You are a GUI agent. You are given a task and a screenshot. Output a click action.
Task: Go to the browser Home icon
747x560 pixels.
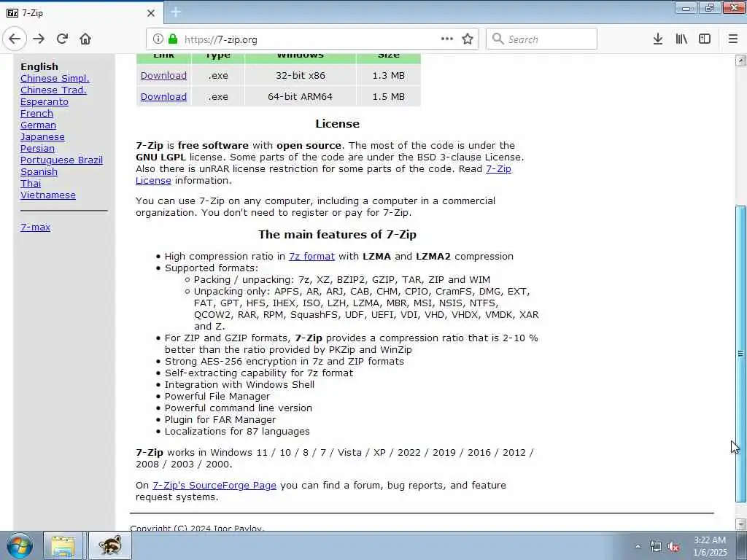[85, 39]
